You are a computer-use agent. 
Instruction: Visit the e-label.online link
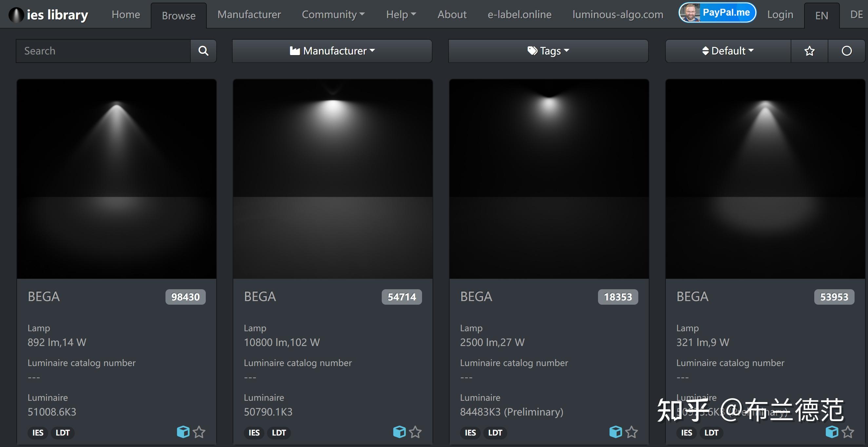(520, 14)
